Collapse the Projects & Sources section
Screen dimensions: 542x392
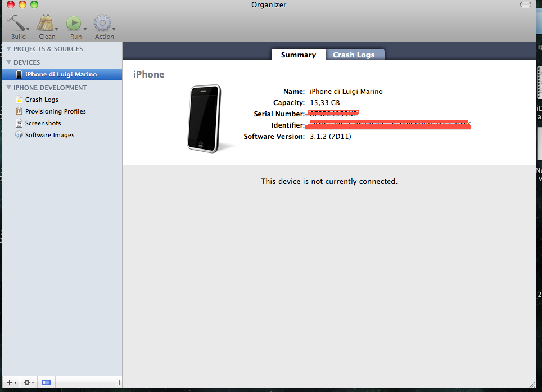tap(9, 49)
